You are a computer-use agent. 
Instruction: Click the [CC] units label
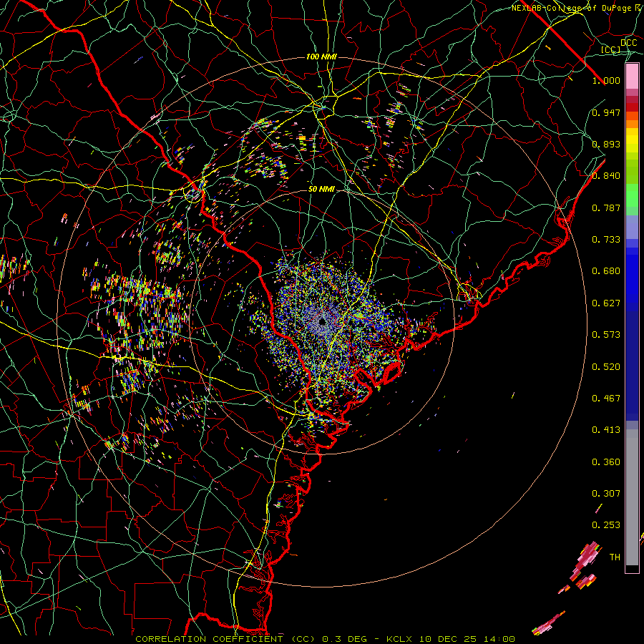coord(611,50)
